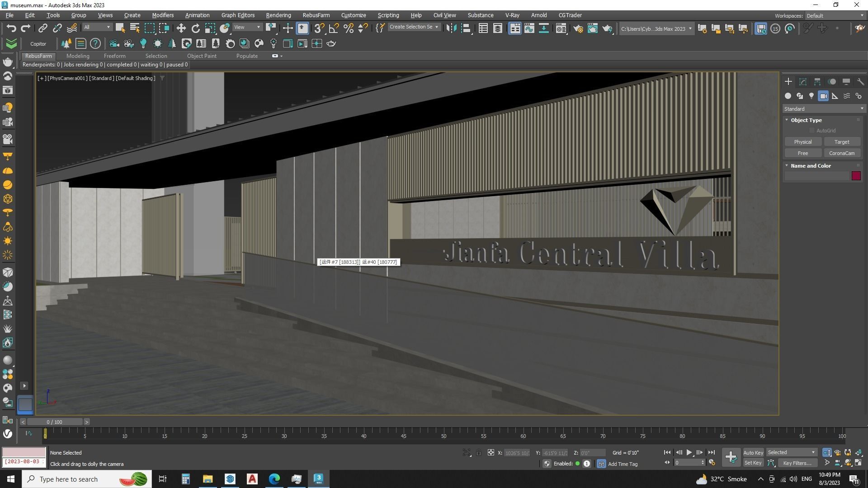This screenshot has width=868, height=488.
Task: Toggle the Spinner Snap button
Action: coord(363,28)
